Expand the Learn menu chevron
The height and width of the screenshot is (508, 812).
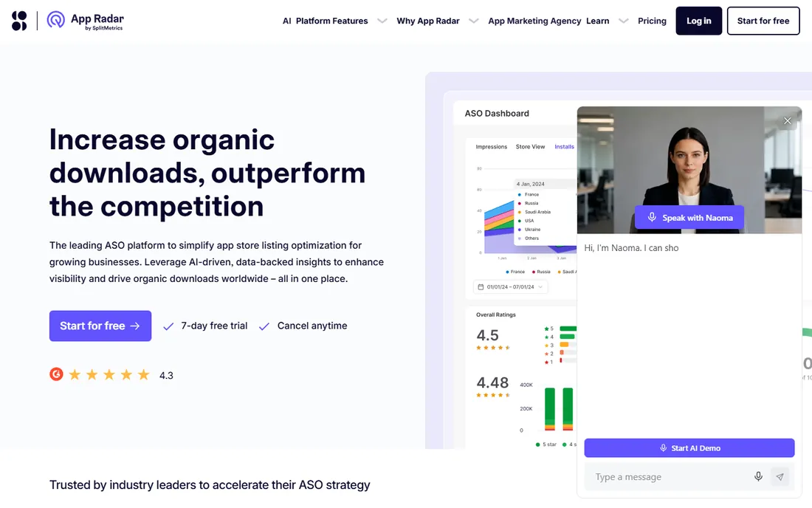pos(624,21)
